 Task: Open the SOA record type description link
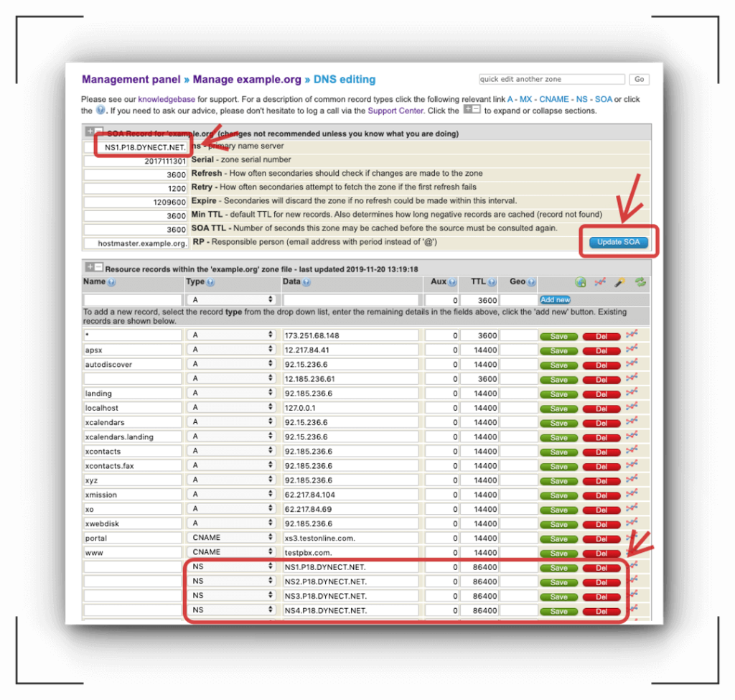pyautogui.click(x=603, y=99)
